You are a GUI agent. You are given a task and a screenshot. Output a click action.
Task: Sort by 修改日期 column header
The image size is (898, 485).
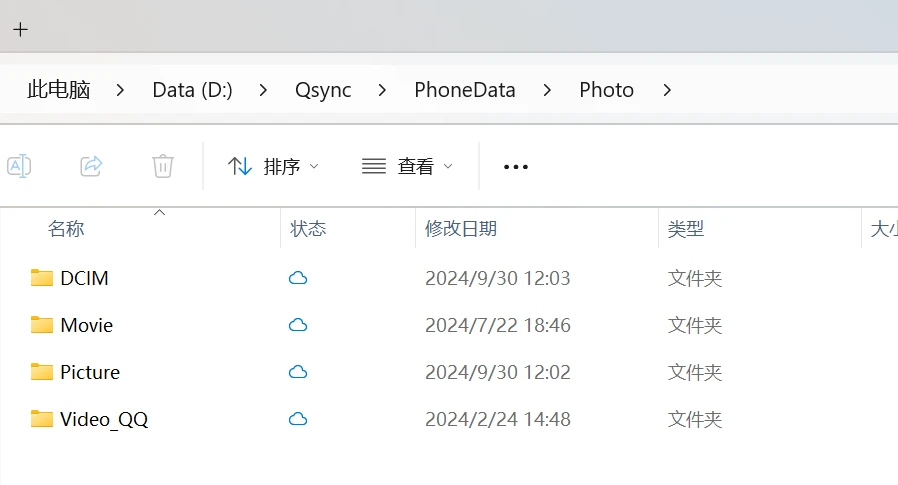tap(461, 229)
